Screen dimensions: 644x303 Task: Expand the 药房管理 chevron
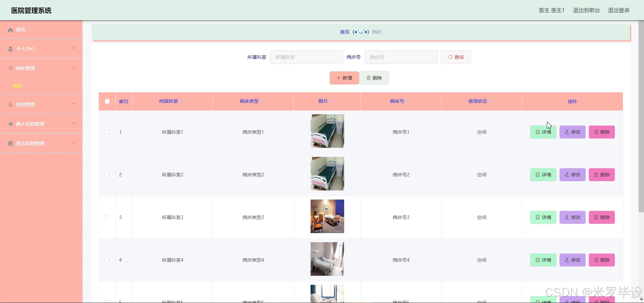click(x=74, y=104)
